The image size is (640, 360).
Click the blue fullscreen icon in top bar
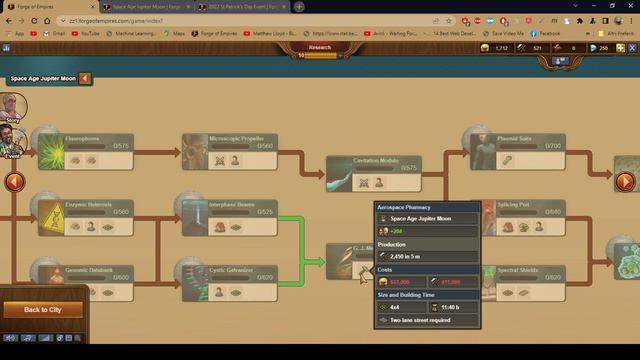pos(632,48)
